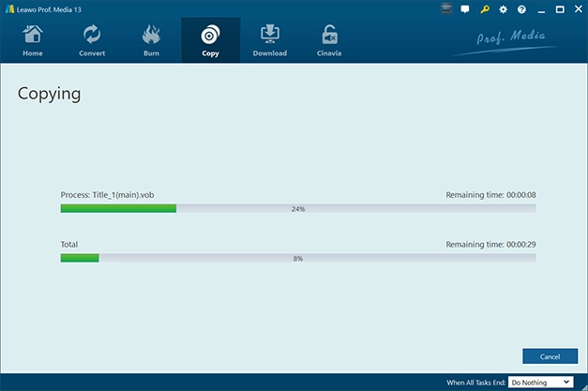Click the Total progress bar
The width and height of the screenshot is (588, 391).
[297, 258]
